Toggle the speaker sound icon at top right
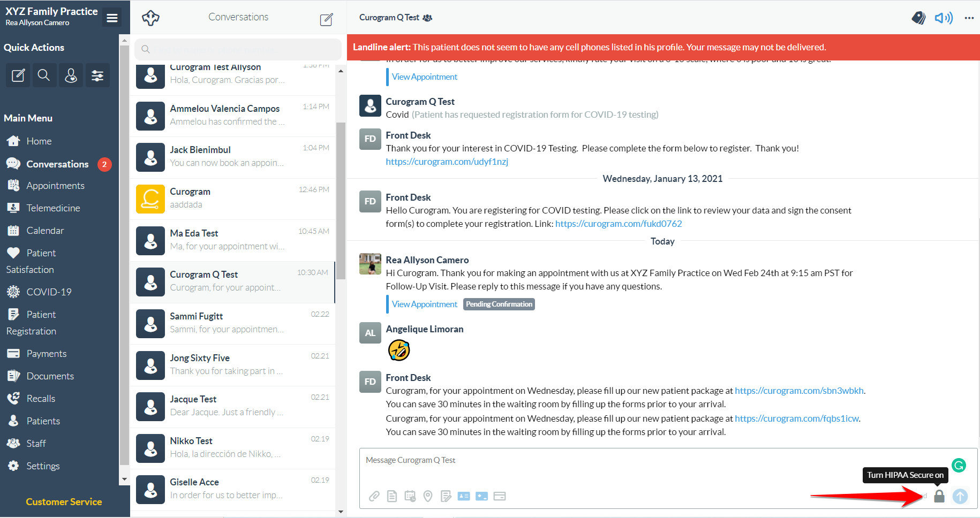Image resolution: width=980 pixels, height=518 pixels. (943, 18)
